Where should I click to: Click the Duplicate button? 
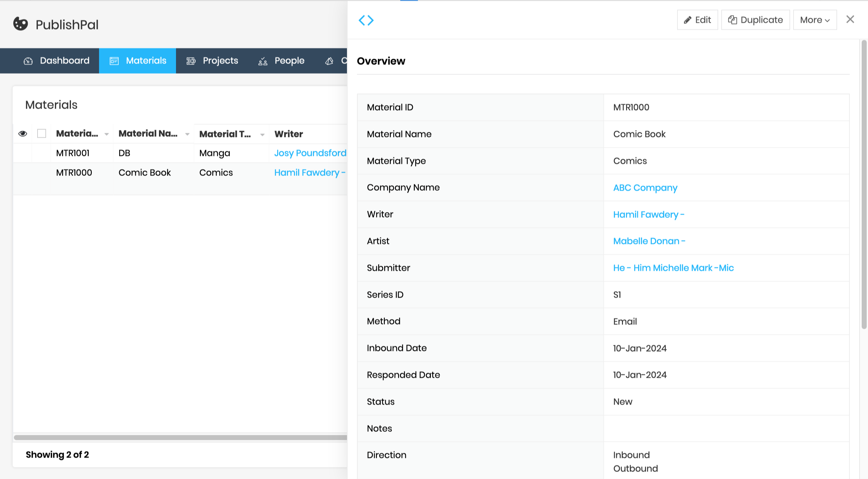pyautogui.click(x=755, y=20)
